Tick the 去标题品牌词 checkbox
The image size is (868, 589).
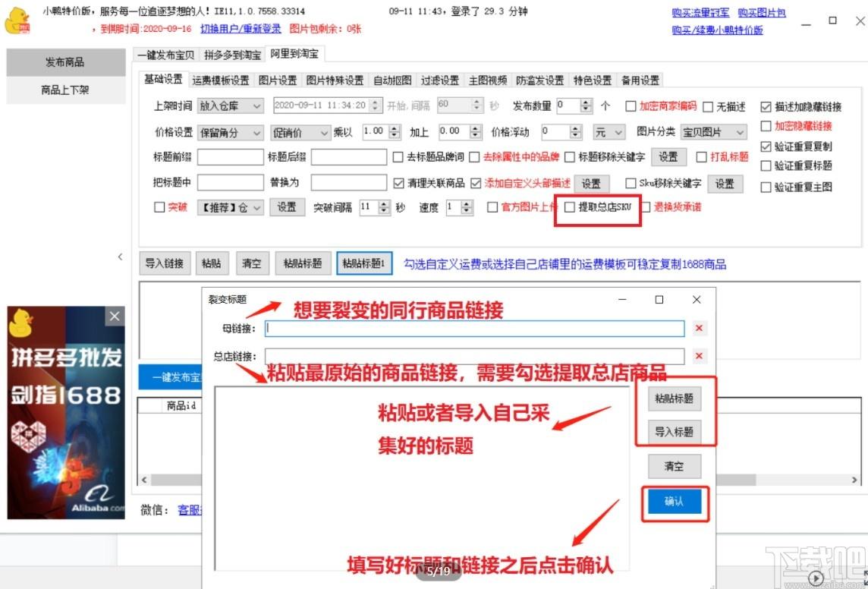coord(398,157)
